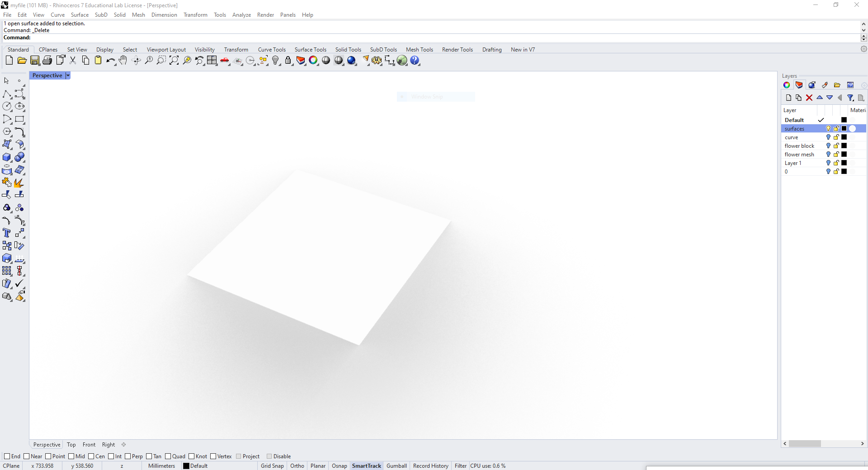Enable the Near object snap checkbox

click(26, 456)
